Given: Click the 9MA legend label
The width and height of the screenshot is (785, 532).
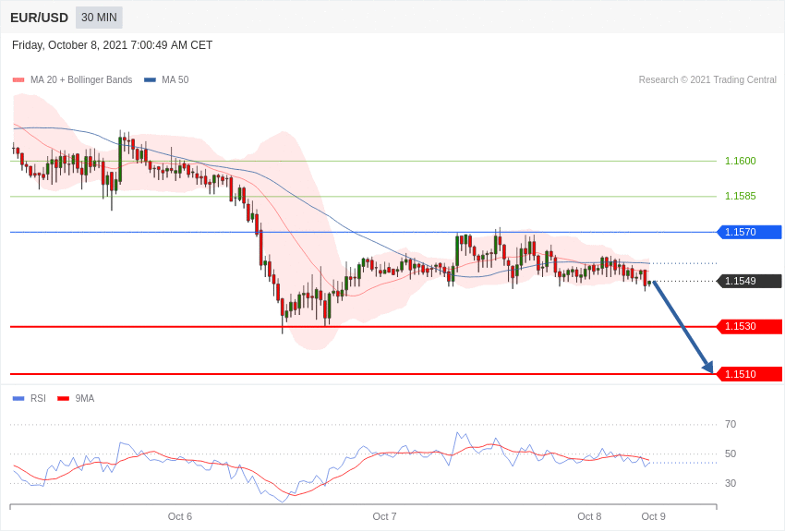Looking at the screenshot, I should pos(85,398).
